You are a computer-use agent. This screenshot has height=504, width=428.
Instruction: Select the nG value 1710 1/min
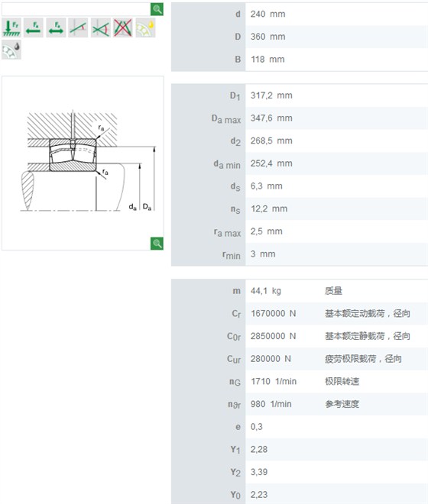point(274,382)
